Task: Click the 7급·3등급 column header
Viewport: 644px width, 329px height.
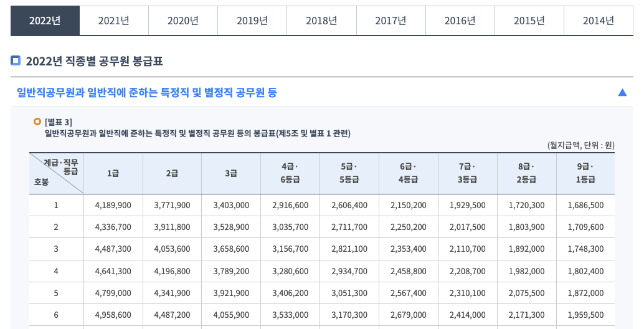Action: (x=468, y=173)
